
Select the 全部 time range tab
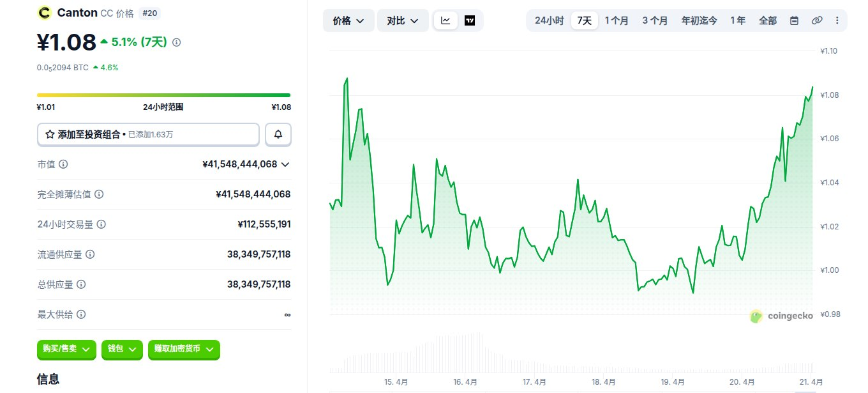click(768, 20)
